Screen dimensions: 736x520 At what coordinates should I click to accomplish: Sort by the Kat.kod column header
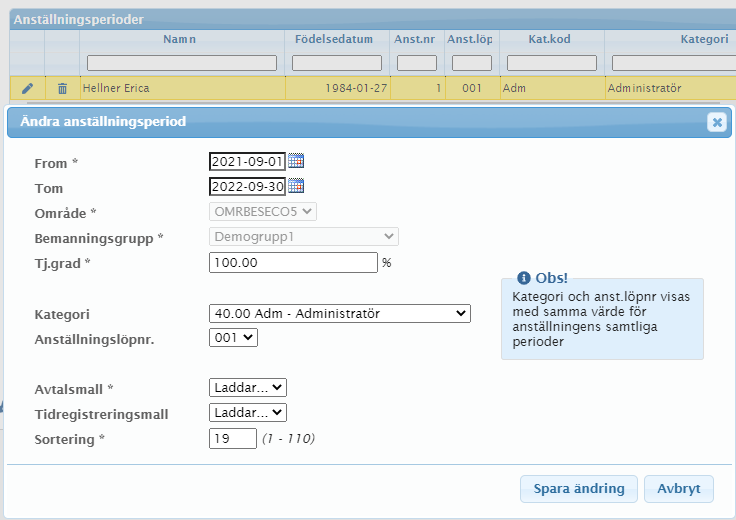[550, 39]
